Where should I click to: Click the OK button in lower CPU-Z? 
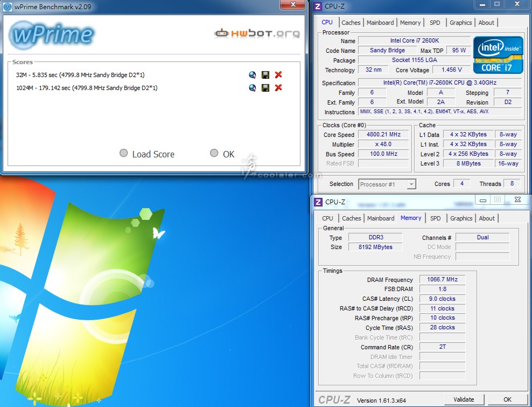coord(507,399)
